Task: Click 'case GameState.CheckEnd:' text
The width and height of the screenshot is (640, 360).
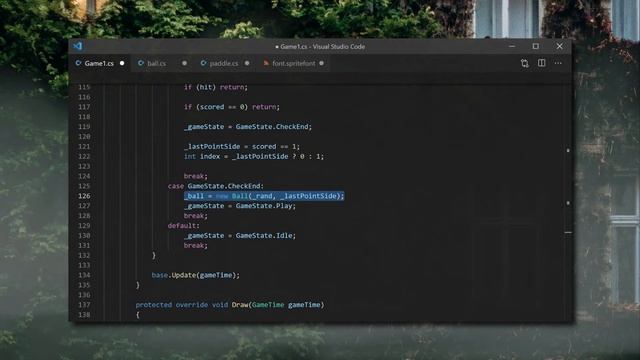Action: 216,186
